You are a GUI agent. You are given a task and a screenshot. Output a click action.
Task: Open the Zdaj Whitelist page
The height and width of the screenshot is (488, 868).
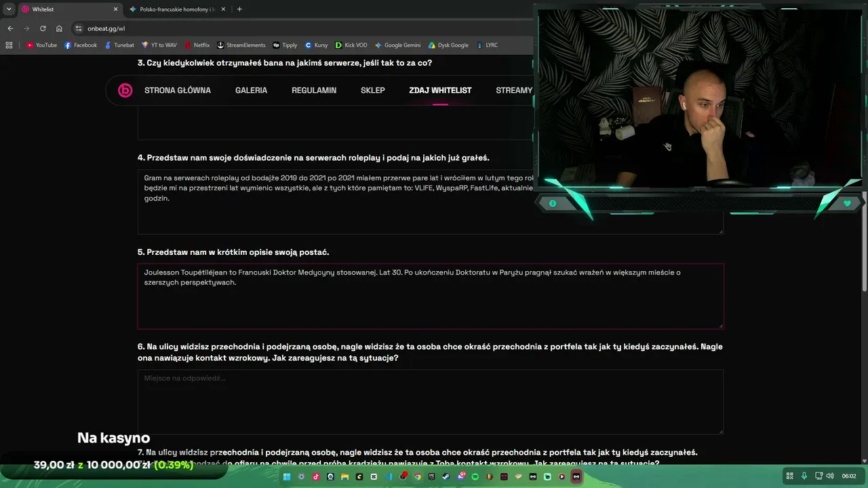[x=440, y=90]
